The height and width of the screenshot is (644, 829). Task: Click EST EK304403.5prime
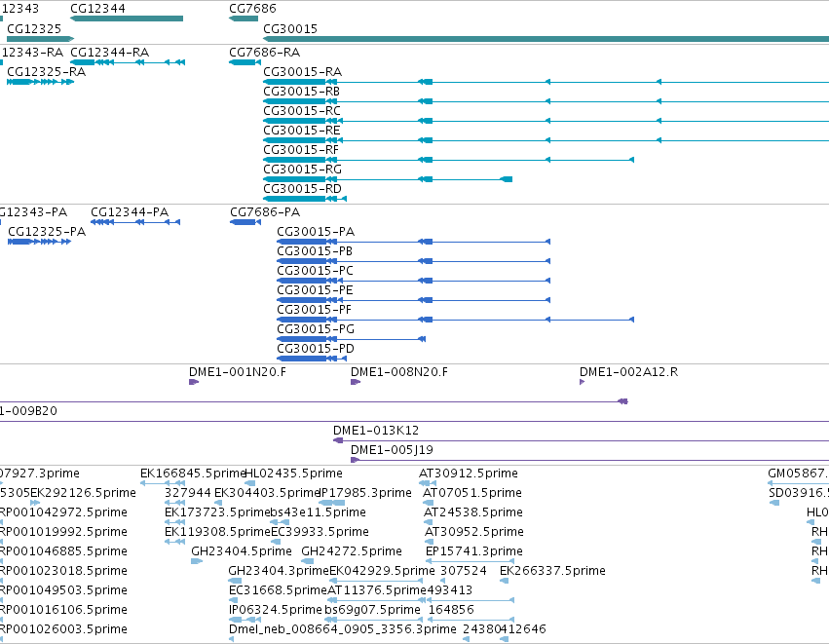tap(267, 493)
